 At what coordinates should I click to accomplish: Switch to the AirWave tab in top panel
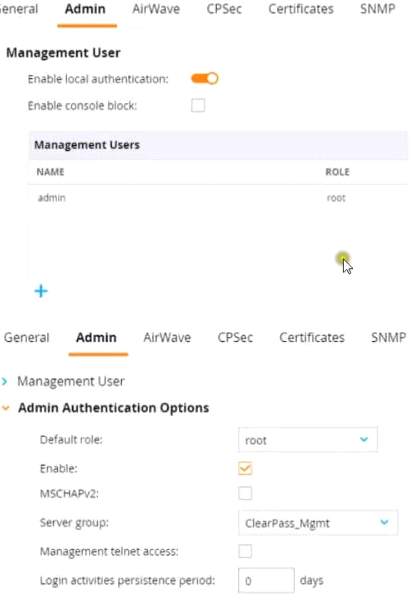[156, 9]
